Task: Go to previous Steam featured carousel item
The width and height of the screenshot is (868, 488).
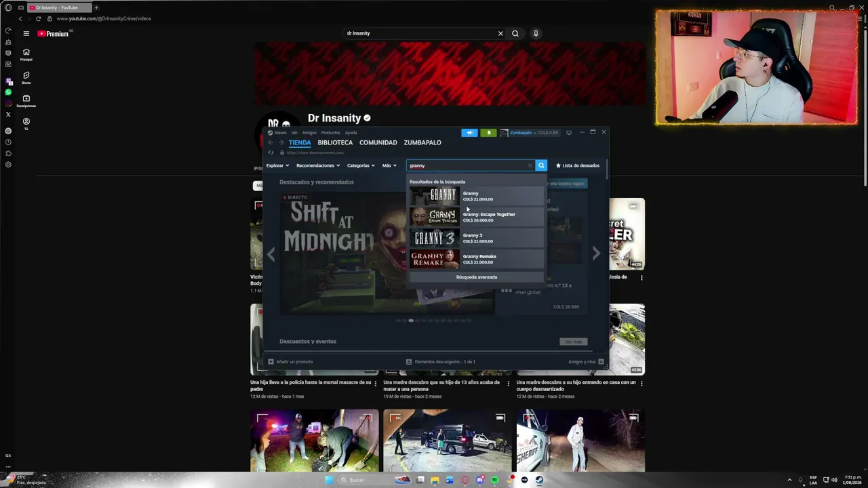Action: pos(271,254)
